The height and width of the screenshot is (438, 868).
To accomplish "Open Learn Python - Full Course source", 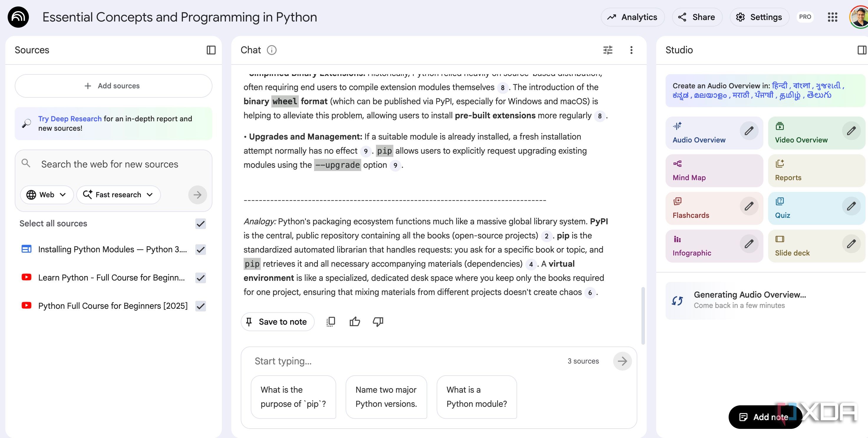I will click(x=112, y=278).
